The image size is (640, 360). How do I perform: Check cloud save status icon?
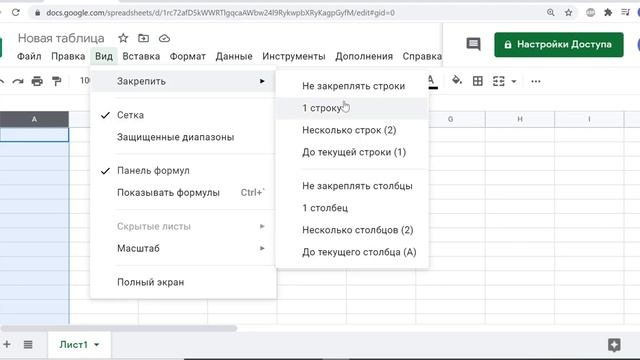click(164, 38)
